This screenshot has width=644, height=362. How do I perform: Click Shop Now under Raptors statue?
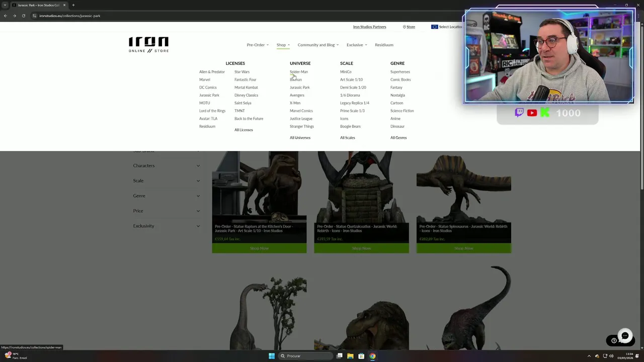click(259, 248)
